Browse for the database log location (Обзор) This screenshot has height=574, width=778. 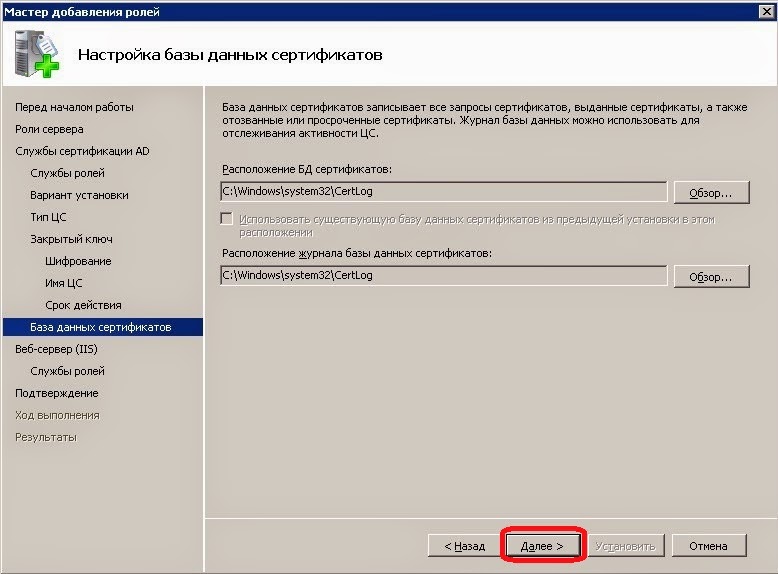(x=711, y=276)
